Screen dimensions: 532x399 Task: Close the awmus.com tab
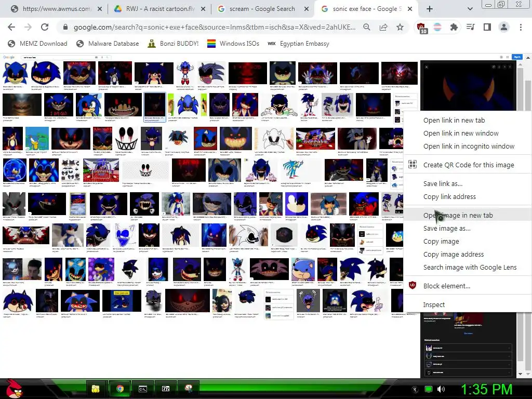tap(100, 9)
